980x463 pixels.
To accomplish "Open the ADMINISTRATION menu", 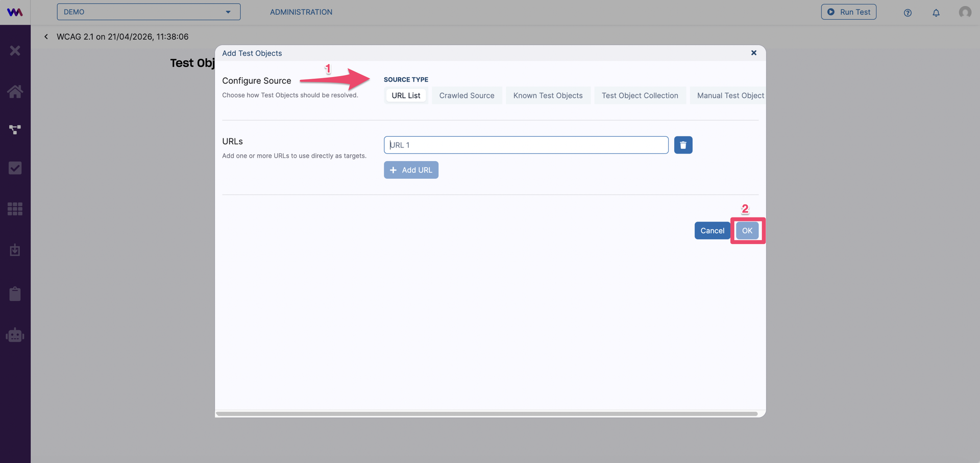I will pyautogui.click(x=301, y=12).
